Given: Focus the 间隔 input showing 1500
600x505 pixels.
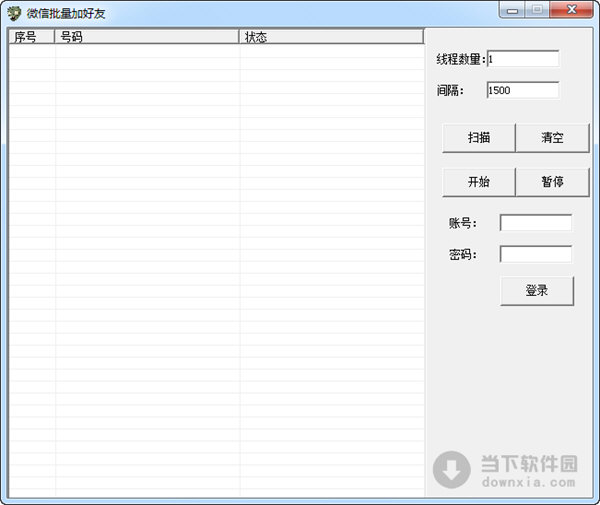Looking at the screenshot, I should (x=523, y=90).
